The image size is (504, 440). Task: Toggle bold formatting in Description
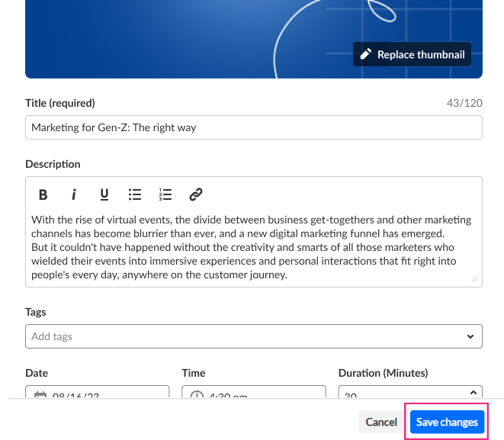43,194
